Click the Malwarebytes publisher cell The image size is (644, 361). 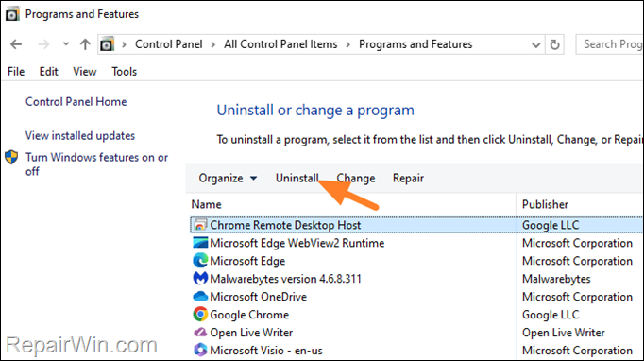(556, 279)
